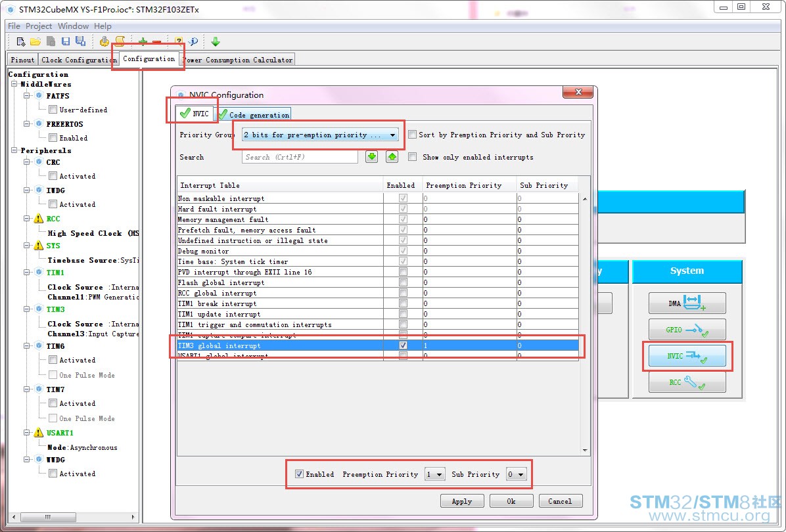786x532 pixels.
Task: Click the Ok button
Action: [511, 501]
